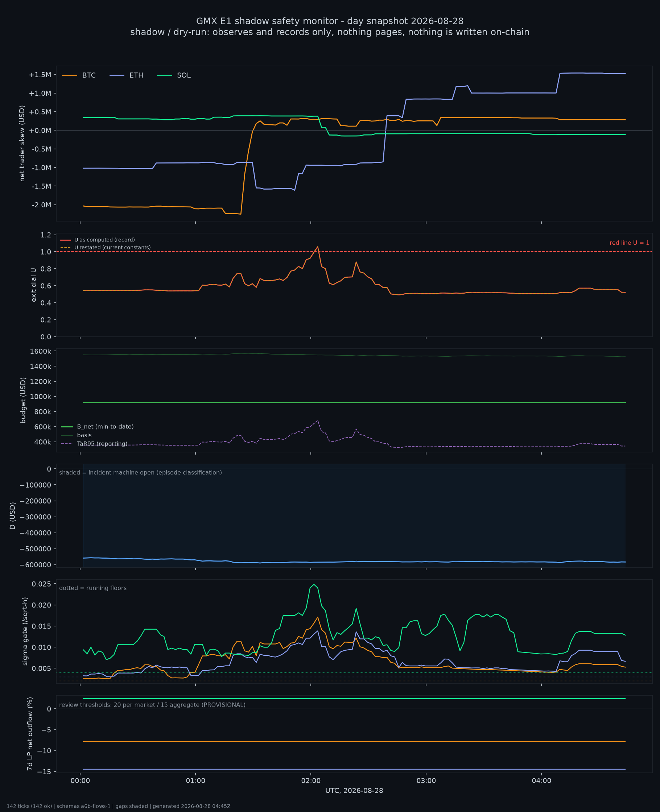Click the "−600000" tick label
Screen dimensions: 660x812
point(36,565)
